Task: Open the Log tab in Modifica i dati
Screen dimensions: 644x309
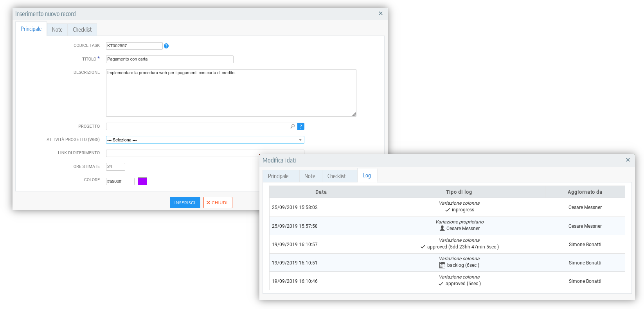Action: (367, 176)
